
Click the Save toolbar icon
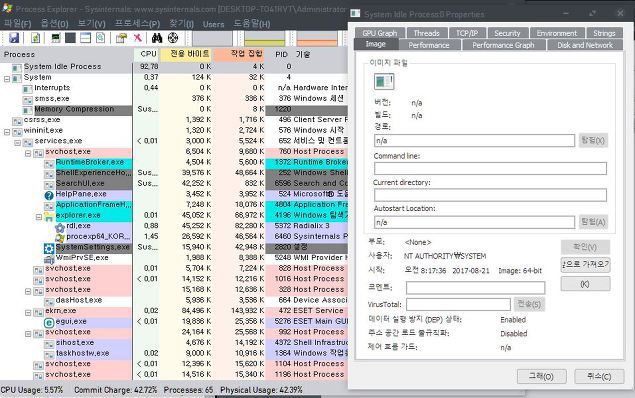[14, 38]
